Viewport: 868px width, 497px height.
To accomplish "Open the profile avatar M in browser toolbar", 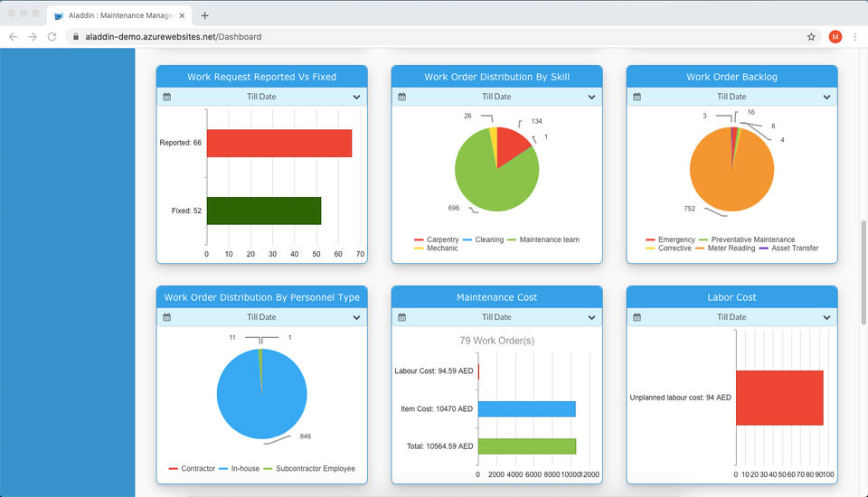I will point(835,36).
